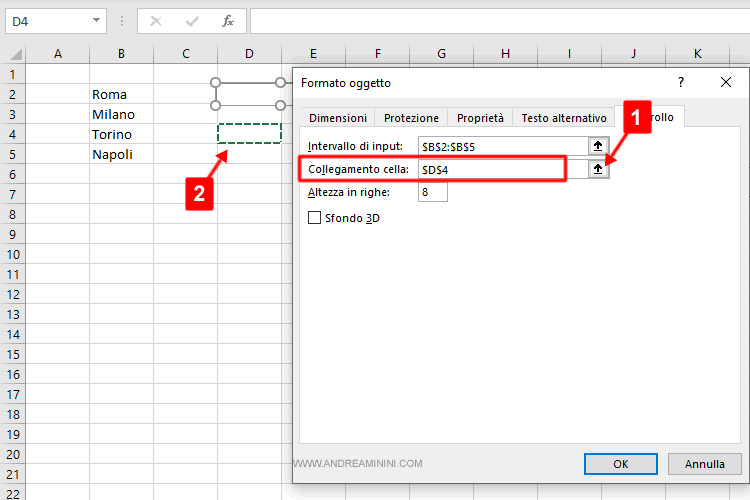The image size is (750, 500).
Task: Select column H header
Action: tap(506, 54)
